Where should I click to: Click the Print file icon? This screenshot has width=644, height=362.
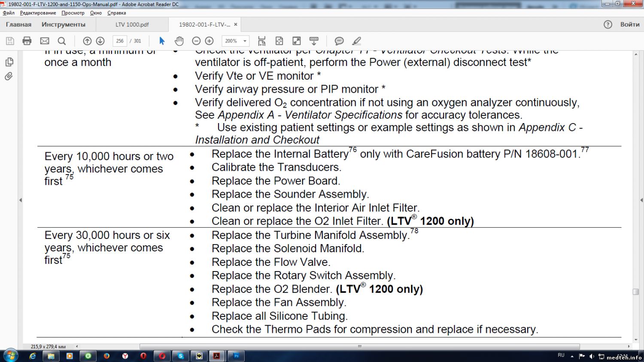coord(27,41)
